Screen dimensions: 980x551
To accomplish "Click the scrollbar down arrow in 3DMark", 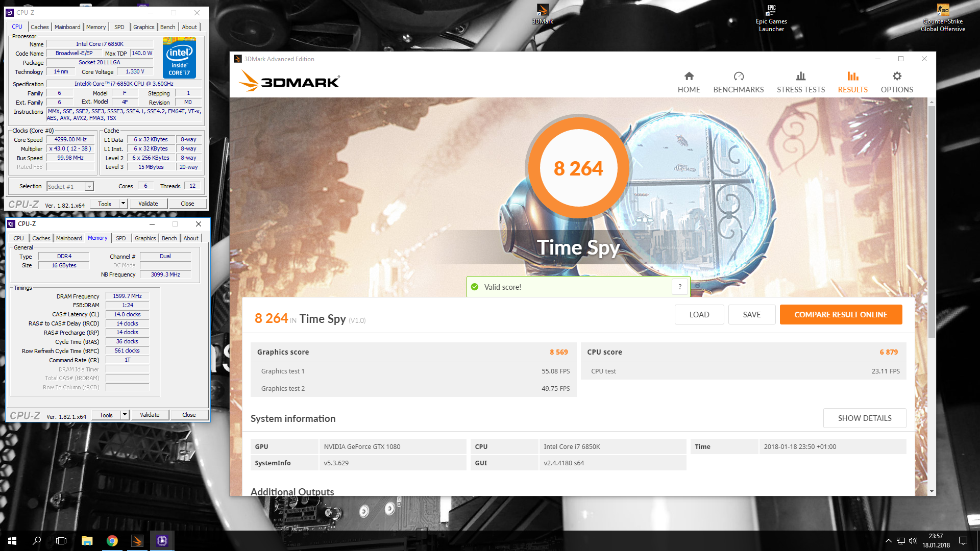I will coord(932,491).
